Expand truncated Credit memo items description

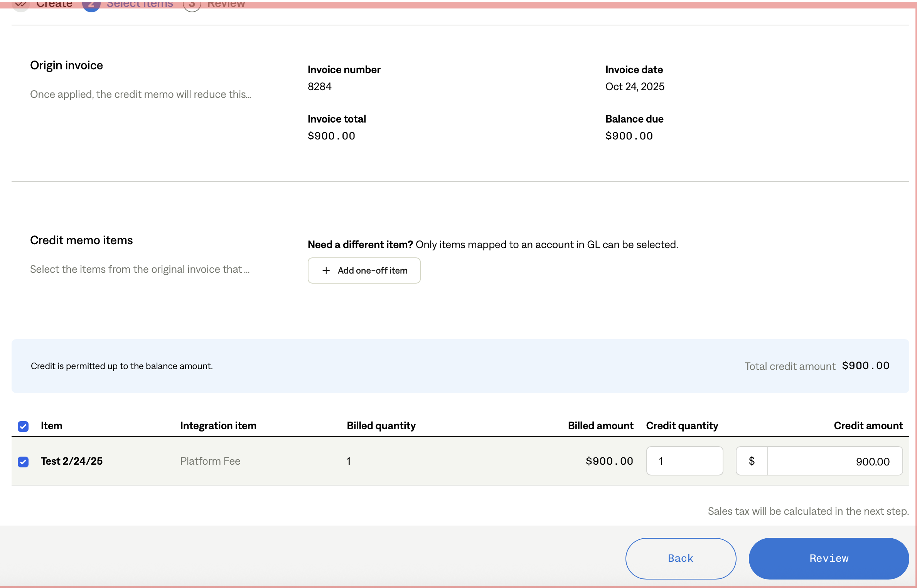(x=140, y=269)
